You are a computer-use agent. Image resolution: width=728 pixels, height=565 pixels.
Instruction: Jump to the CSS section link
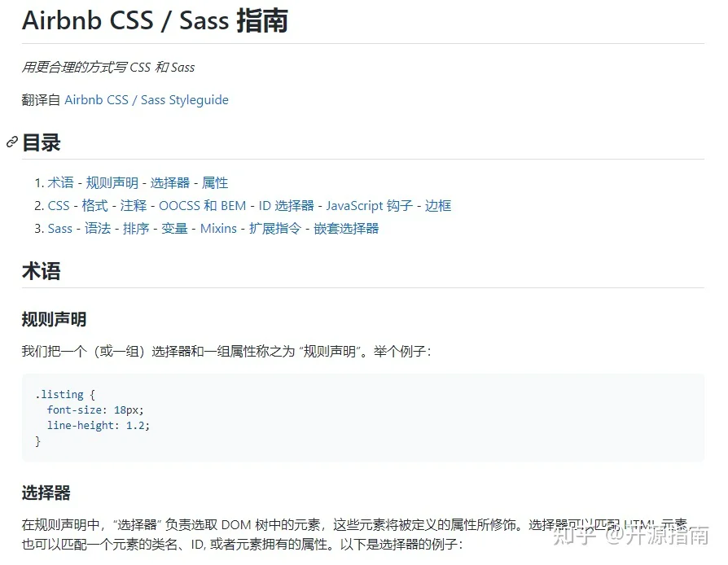pyautogui.click(x=59, y=206)
